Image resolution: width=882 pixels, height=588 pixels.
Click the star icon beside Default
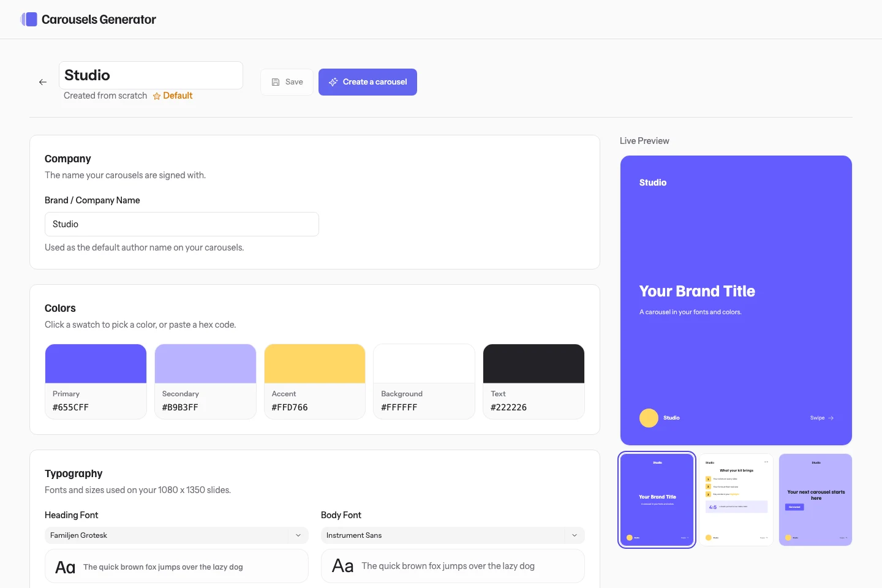[157, 96]
